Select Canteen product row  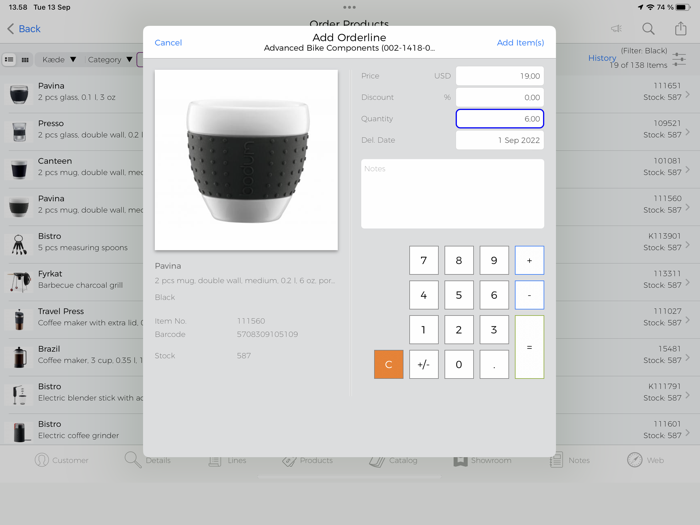click(x=71, y=169)
